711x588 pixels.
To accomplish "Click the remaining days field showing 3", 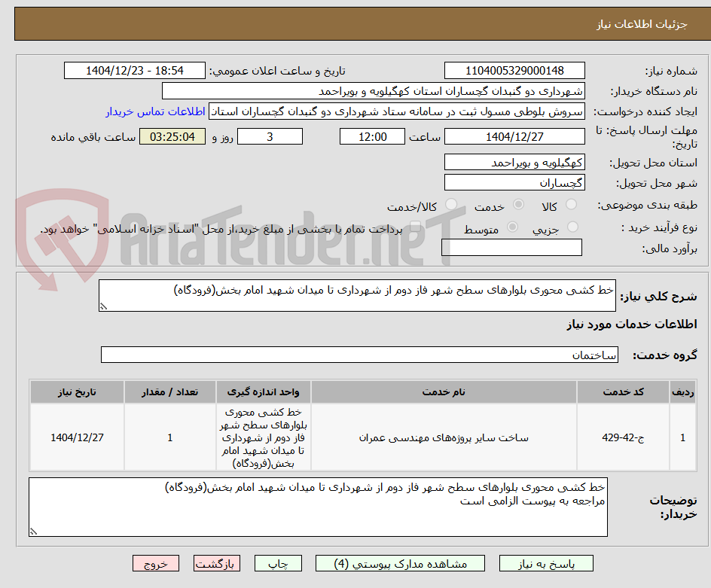I will [x=270, y=136].
